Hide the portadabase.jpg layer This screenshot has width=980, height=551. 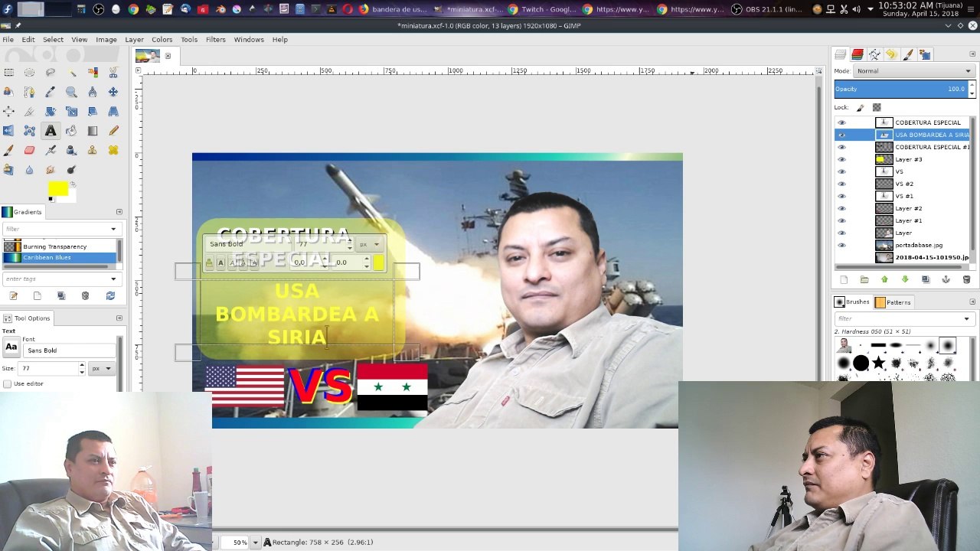point(841,245)
